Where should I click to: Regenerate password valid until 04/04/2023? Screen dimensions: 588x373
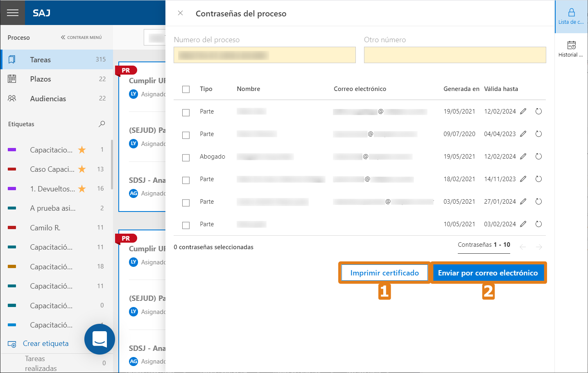(x=538, y=134)
